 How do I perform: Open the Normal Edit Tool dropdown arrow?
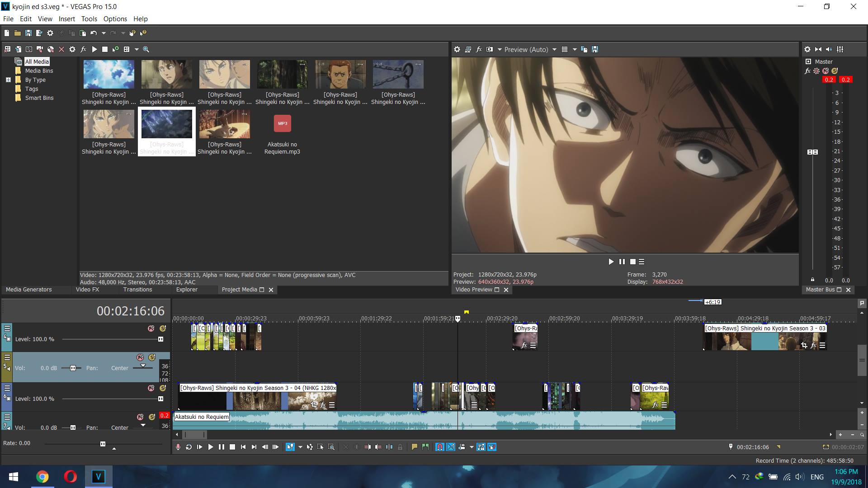pyautogui.click(x=300, y=447)
